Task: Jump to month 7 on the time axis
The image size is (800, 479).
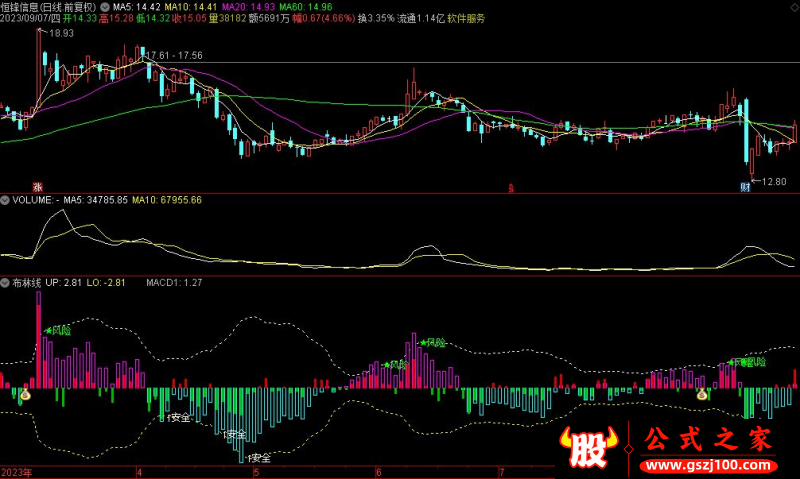Action: pyautogui.click(x=502, y=473)
